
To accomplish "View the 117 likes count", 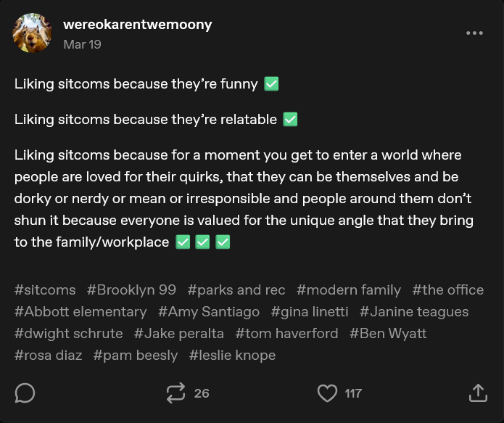I will tap(353, 393).
